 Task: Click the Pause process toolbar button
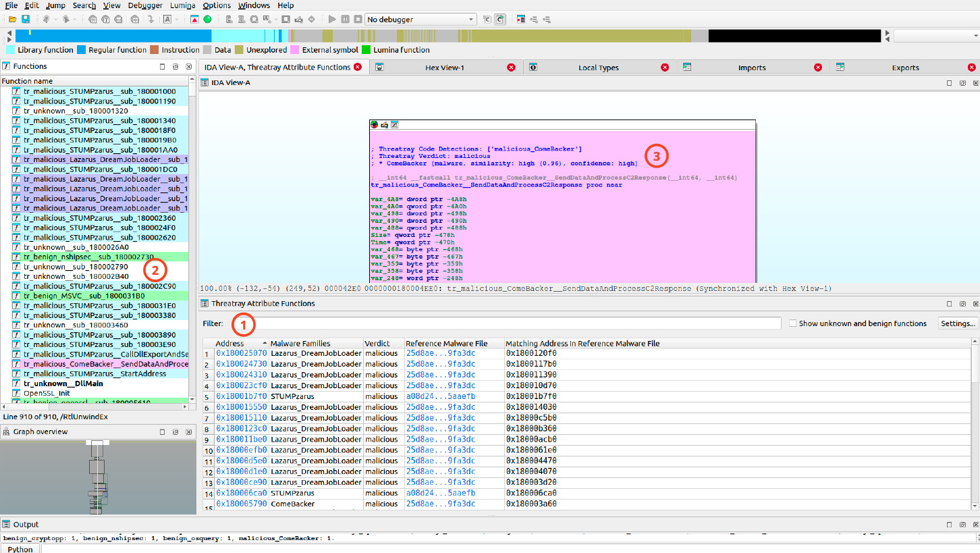pos(346,20)
